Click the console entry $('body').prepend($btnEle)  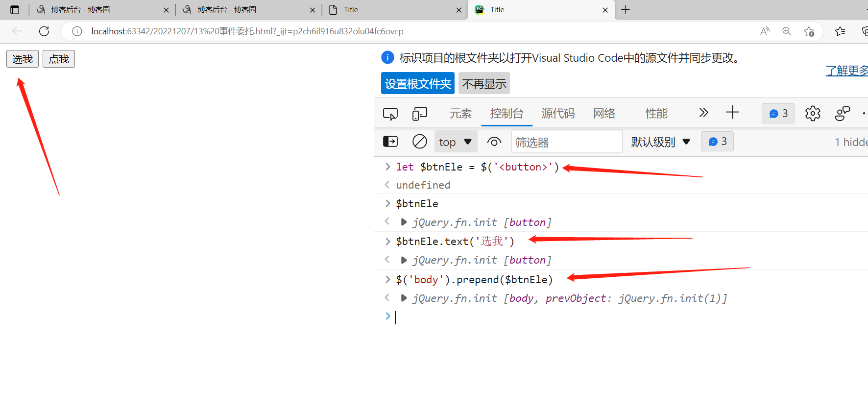pos(474,279)
